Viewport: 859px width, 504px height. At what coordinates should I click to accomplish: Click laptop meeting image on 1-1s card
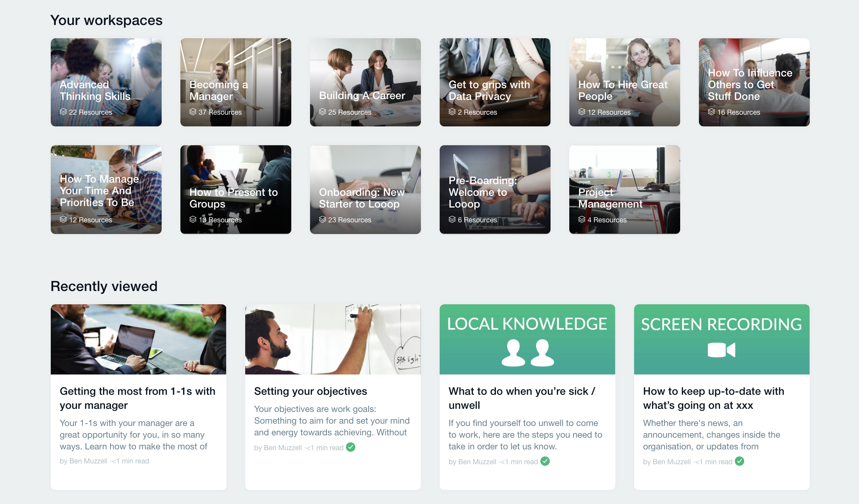coord(139,339)
